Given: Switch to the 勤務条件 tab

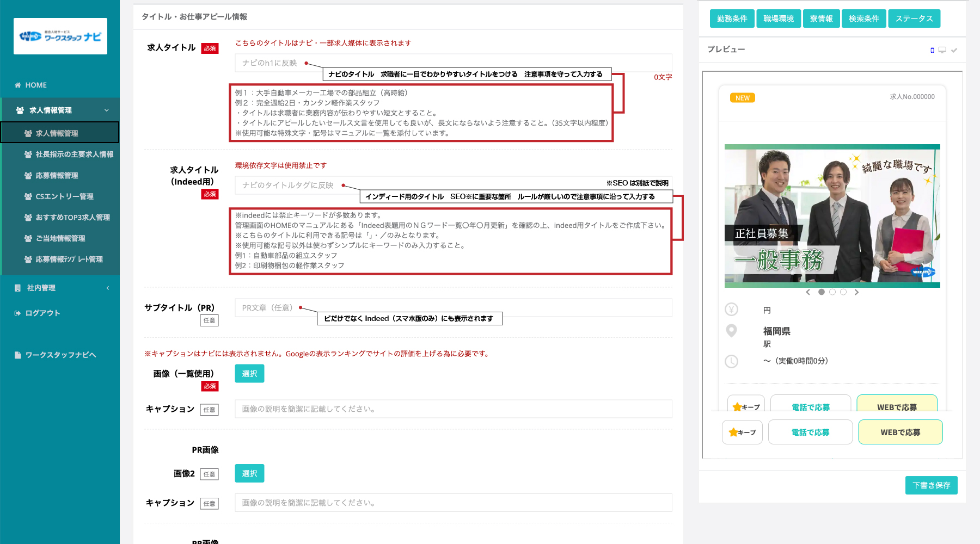Looking at the screenshot, I should click(x=732, y=18).
